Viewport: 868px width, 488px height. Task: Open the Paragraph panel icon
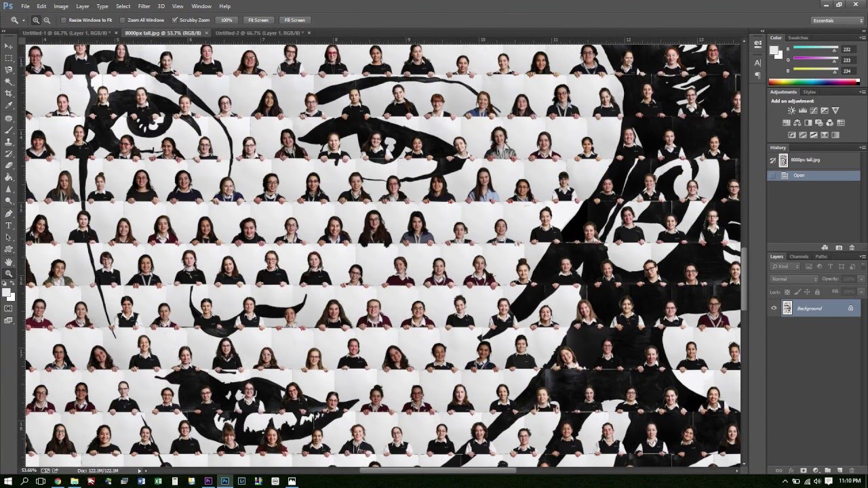tap(757, 75)
